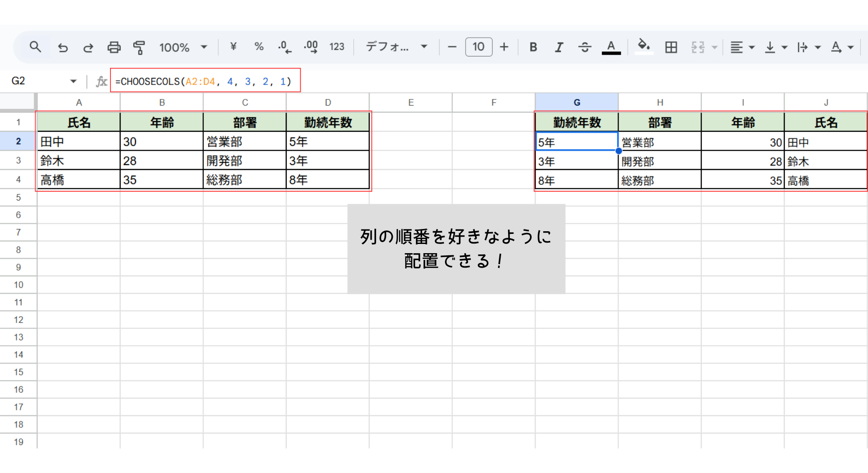Activate the paint format tool
The image size is (868, 473).
(139, 47)
